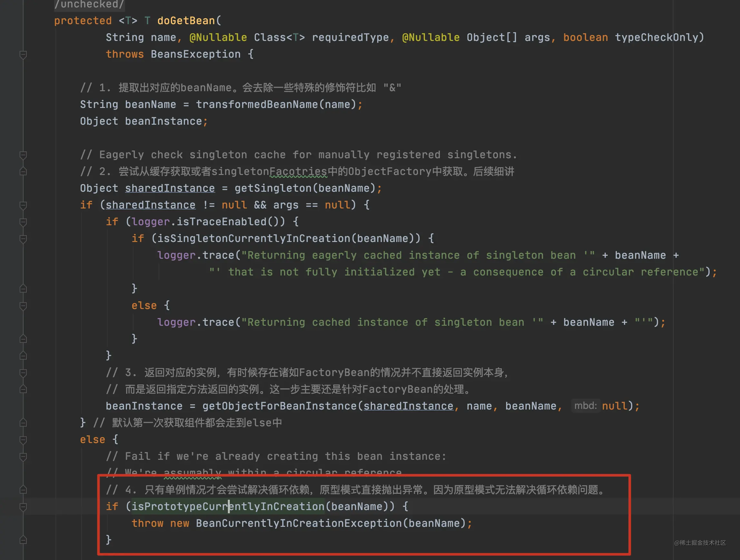This screenshot has height=560, width=740.
Task: Fold the outer 'else {' block near bottom
Action: pos(23,439)
